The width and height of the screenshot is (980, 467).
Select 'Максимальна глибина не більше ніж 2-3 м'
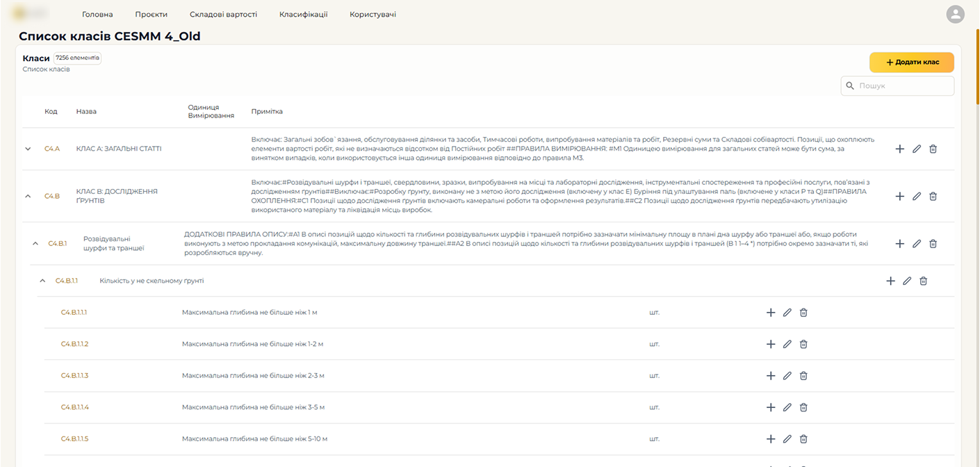tap(254, 376)
